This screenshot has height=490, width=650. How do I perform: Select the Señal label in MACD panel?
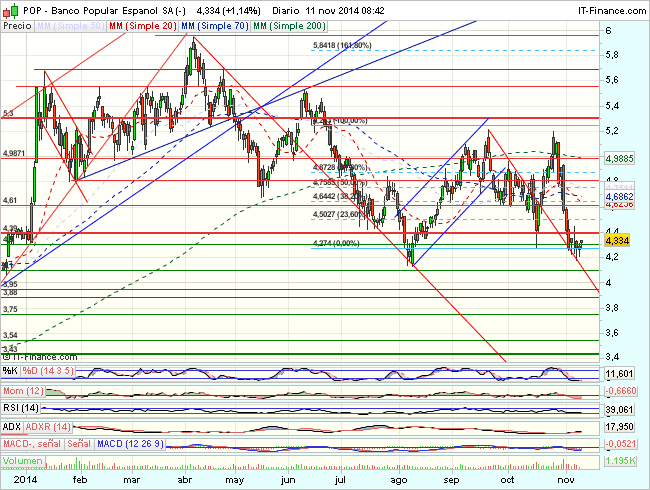[79, 444]
